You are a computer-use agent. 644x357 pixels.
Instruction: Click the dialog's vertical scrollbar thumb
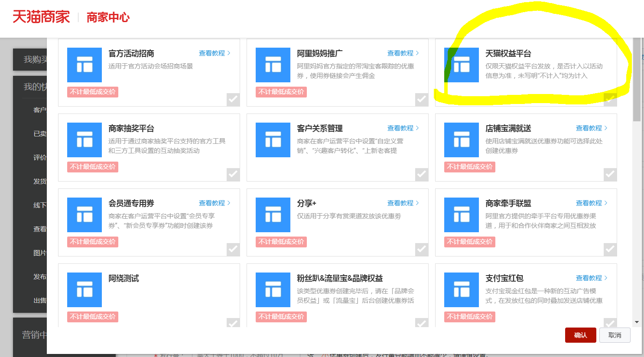tap(637, 80)
